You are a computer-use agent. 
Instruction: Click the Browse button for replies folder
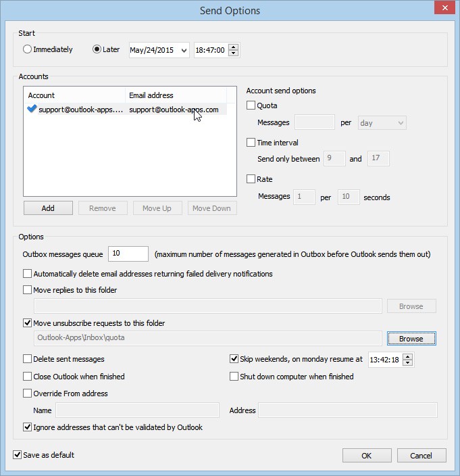coord(411,306)
